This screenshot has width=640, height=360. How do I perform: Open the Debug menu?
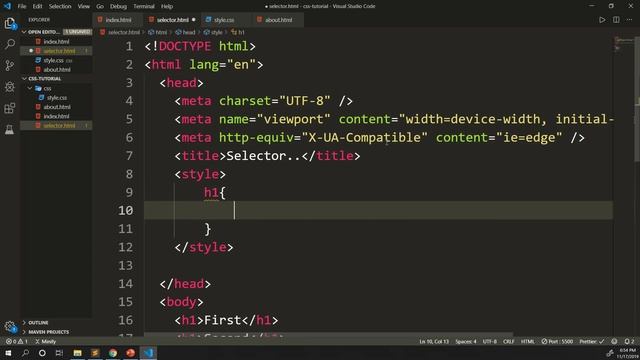point(118,6)
